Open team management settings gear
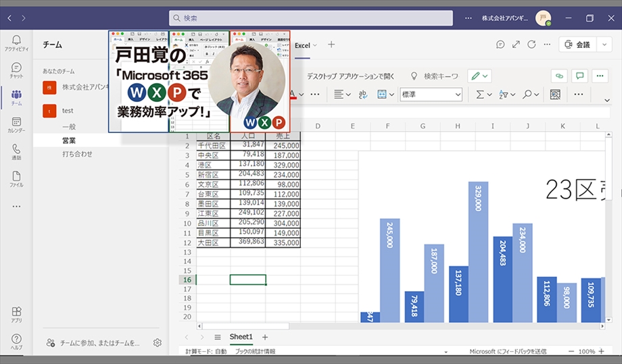The height and width of the screenshot is (364, 622). pos(158,342)
